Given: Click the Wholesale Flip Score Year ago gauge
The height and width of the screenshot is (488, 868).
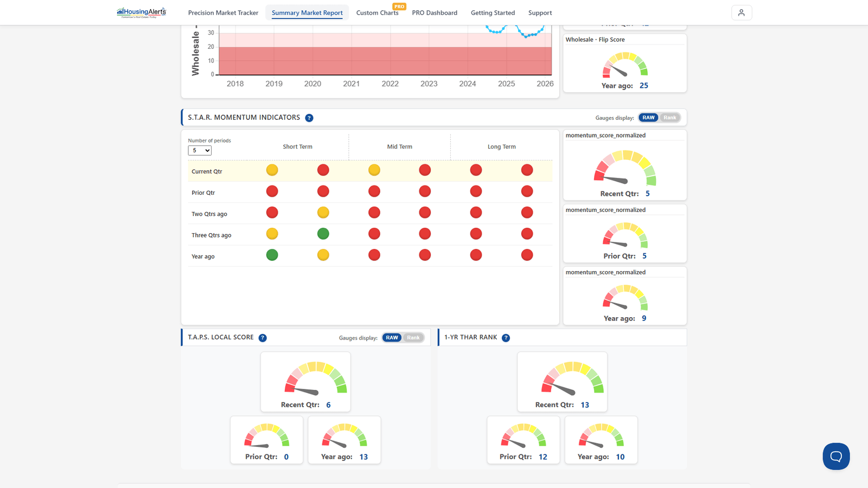Looking at the screenshot, I should [625, 65].
